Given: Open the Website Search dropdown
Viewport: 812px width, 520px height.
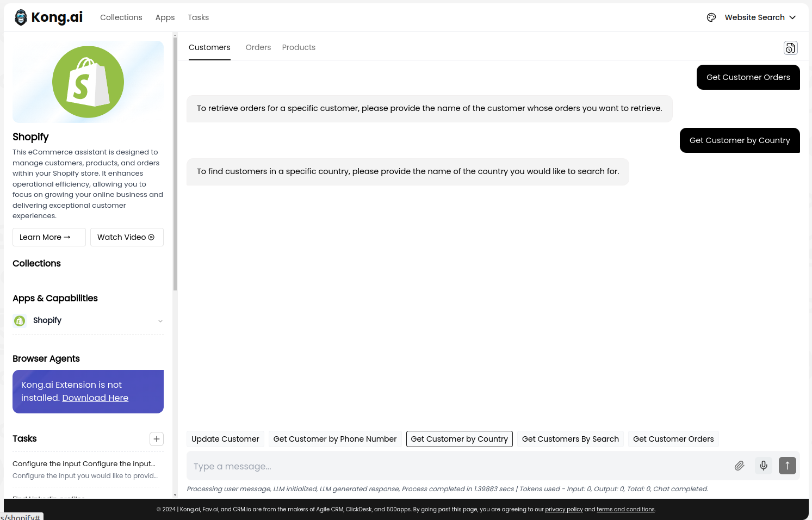Looking at the screenshot, I should pyautogui.click(x=760, y=17).
